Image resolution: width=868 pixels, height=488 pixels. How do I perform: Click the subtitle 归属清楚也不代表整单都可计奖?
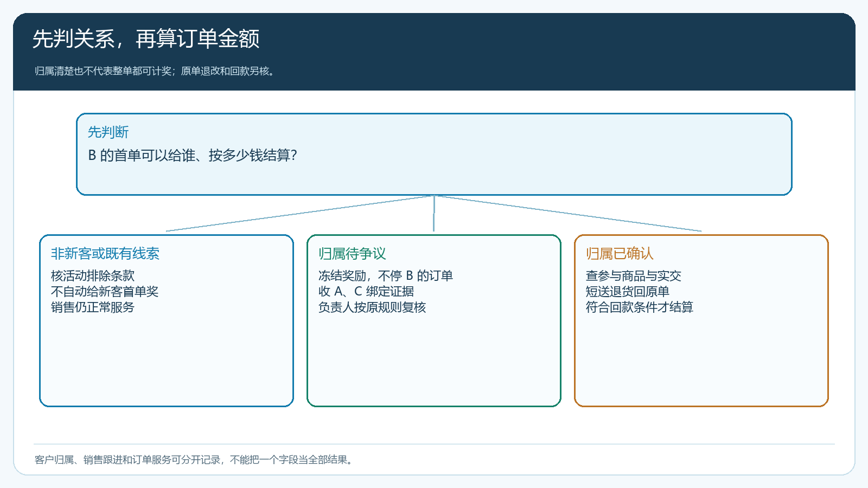point(103,71)
